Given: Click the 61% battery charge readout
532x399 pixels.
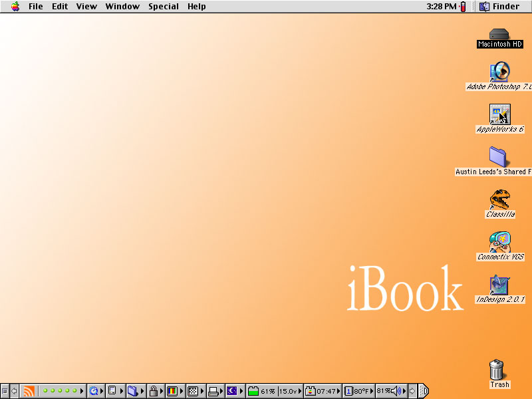Looking at the screenshot, I should point(268,392).
